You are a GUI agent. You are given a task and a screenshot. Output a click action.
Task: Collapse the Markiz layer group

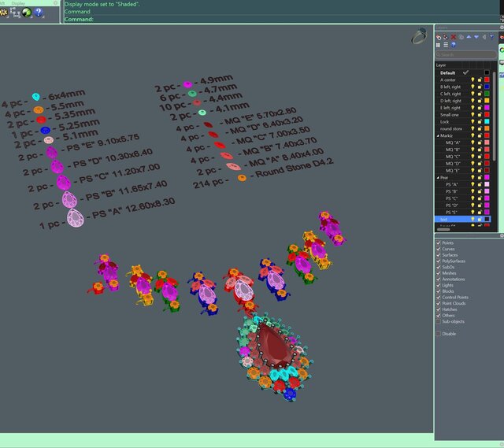coord(437,135)
